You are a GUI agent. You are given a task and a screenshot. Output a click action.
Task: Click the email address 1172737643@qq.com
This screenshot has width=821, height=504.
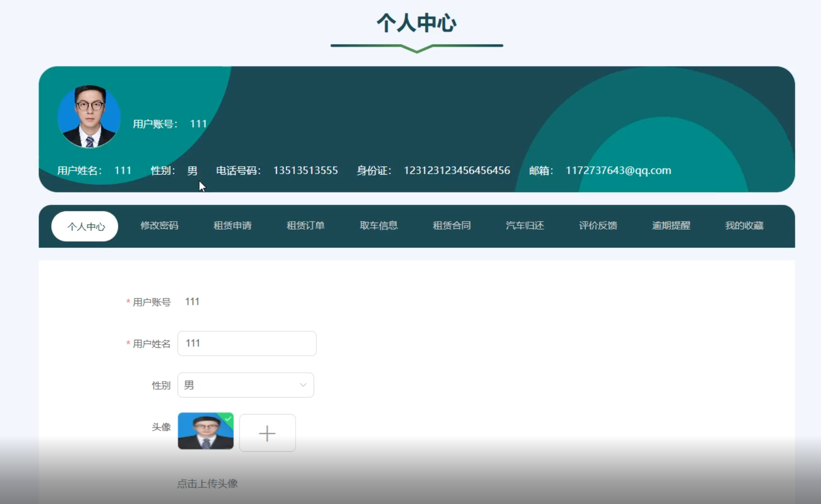click(x=618, y=170)
